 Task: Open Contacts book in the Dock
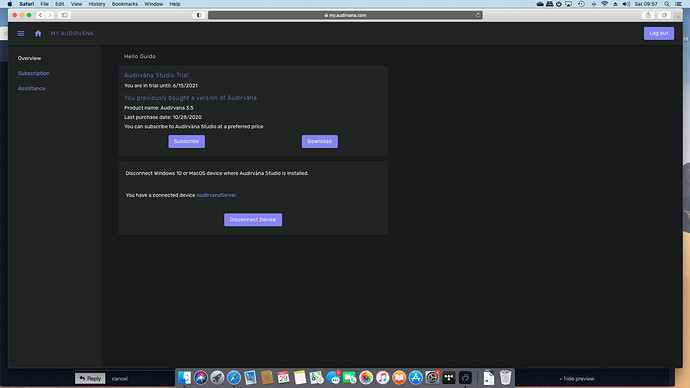(267, 377)
